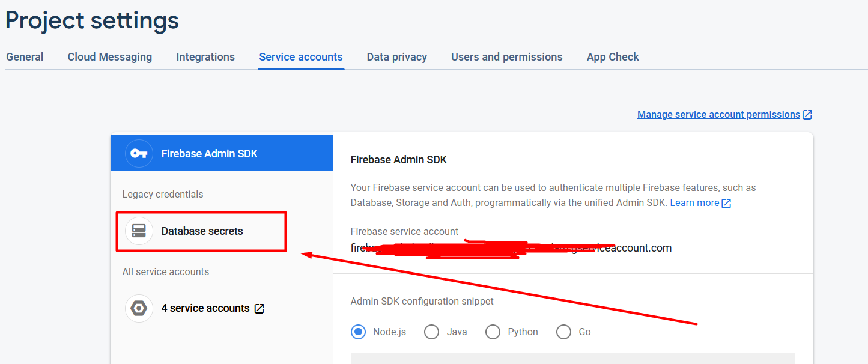Image resolution: width=868 pixels, height=364 pixels.
Task: Go to the Data privacy tab
Action: tap(397, 57)
